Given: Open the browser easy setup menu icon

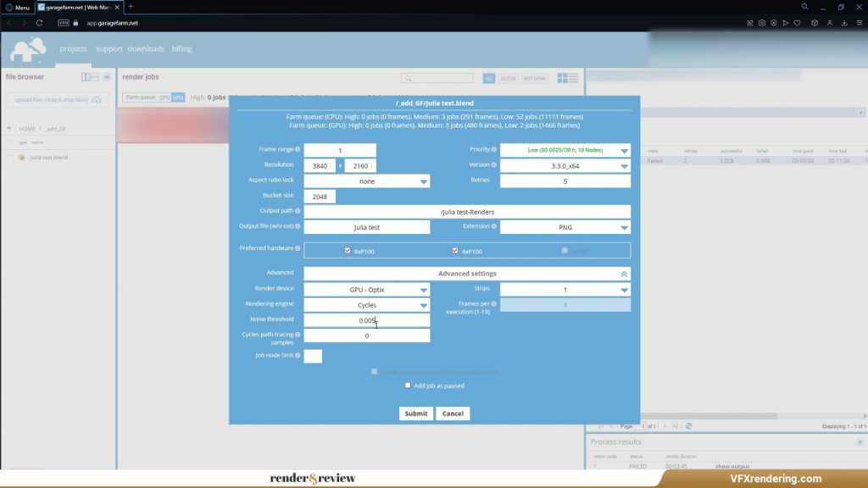Looking at the screenshot, I should pos(860,23).
